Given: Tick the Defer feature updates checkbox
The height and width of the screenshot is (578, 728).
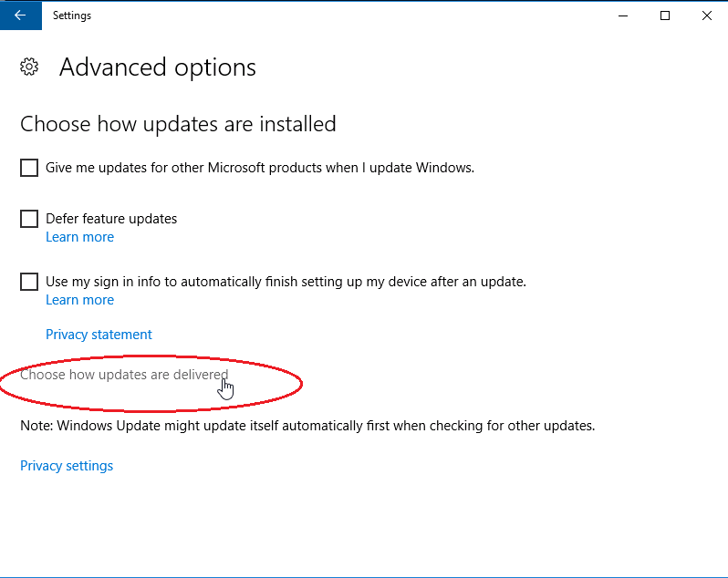Looking at the screenshot, I should coord(29,219).
